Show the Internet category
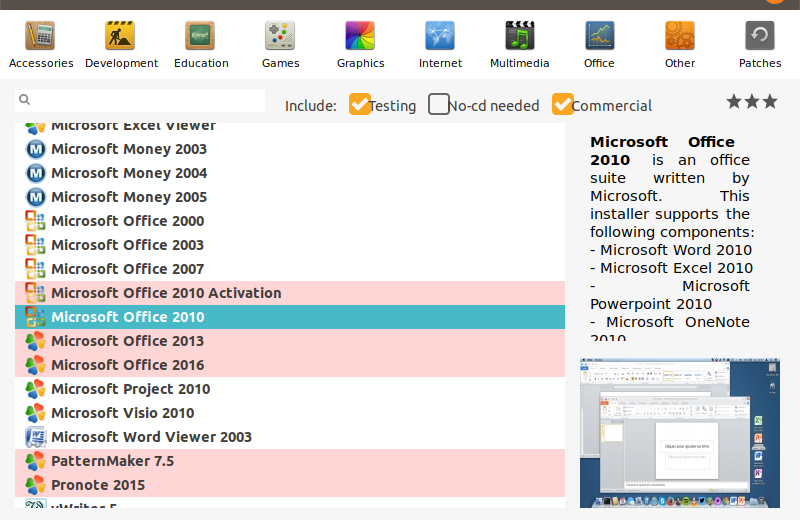The width and height of the screenshot is (800, 520). pyautogui.click(x=440, y=45)
